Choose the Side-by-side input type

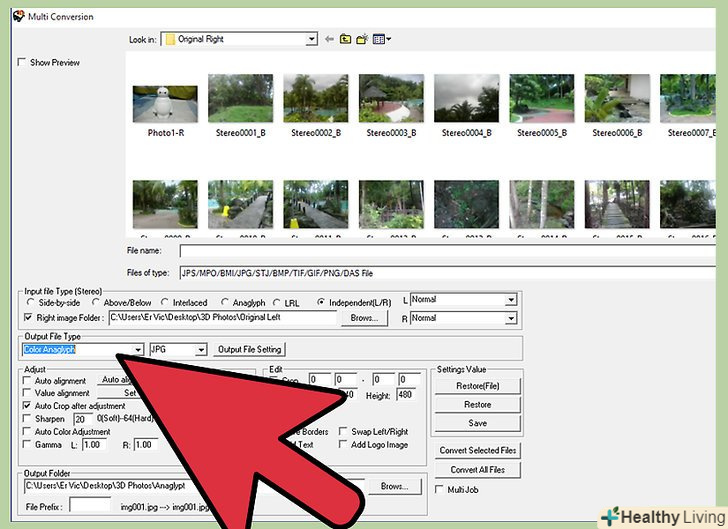(x=30, y=301)
